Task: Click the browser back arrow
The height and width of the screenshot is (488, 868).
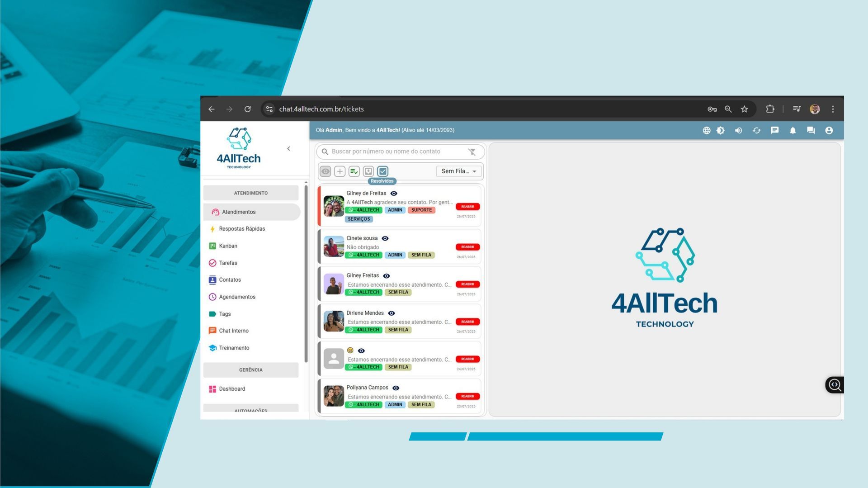Action: coord(211,109)
